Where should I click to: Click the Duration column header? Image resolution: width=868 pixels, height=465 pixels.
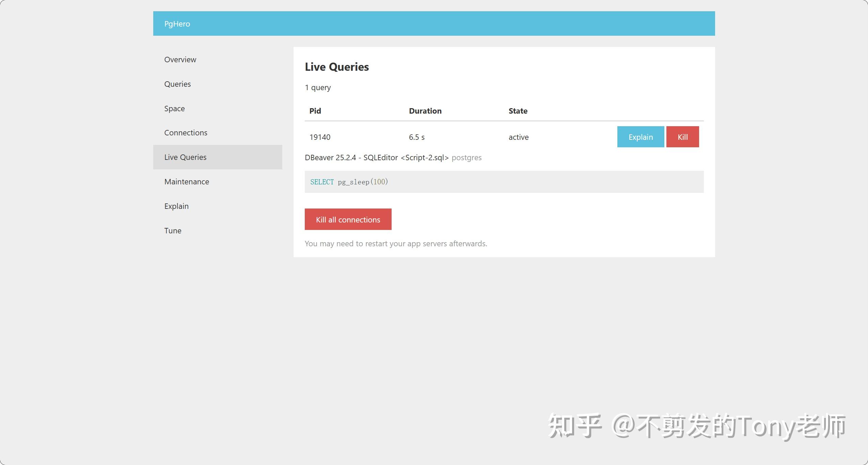point(425,111)
